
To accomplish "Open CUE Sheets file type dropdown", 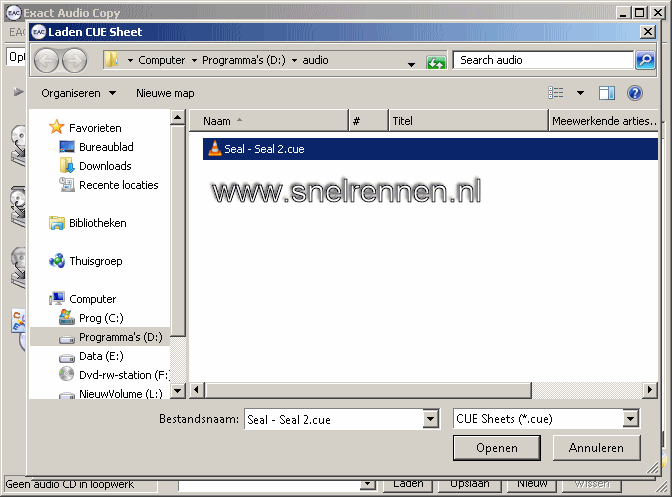I will (x=631, y=419).
